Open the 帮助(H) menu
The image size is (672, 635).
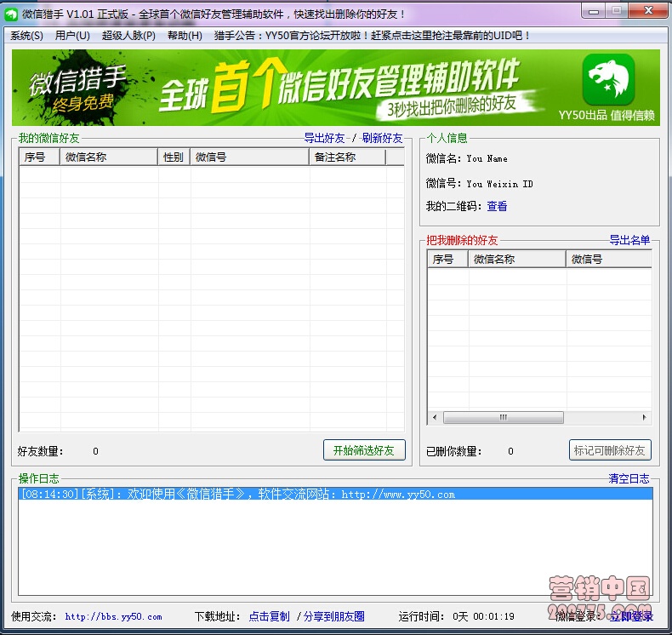pos(185,36)
